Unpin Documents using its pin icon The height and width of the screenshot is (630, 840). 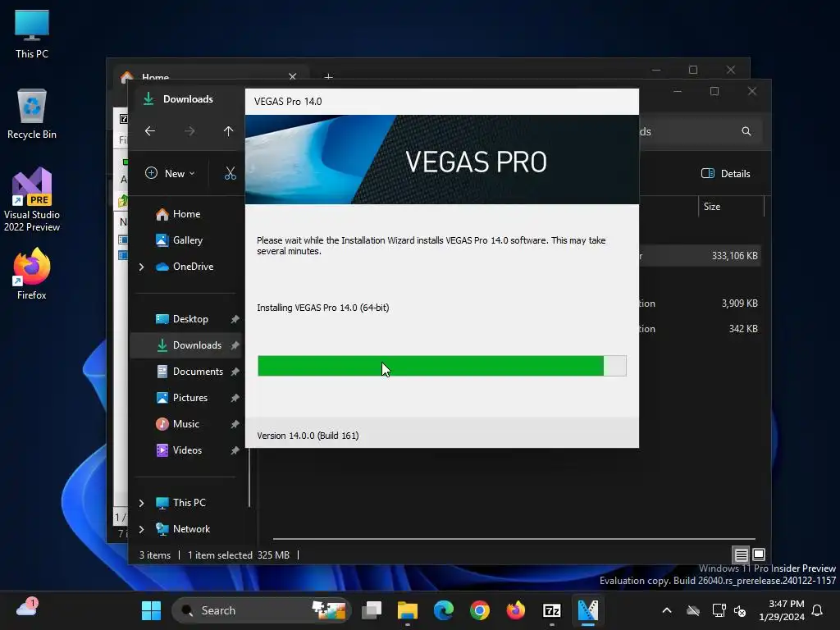click(x=235, y=372)
